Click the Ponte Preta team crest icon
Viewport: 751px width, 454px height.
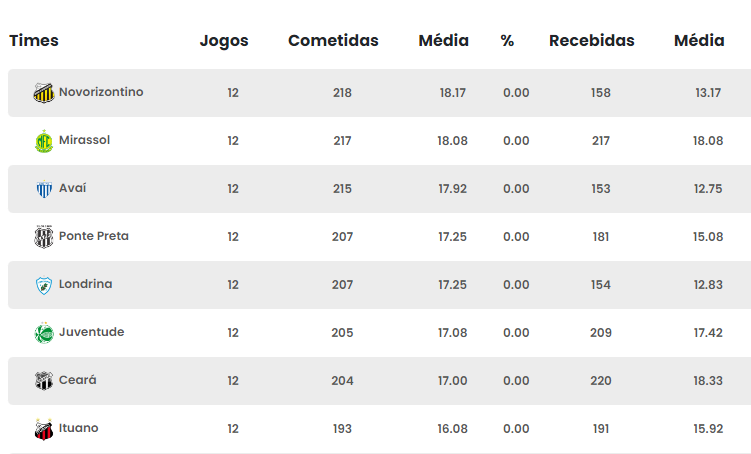[x=44, y=237]
